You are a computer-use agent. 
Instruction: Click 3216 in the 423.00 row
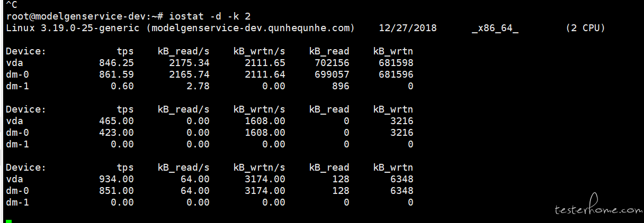[x=402, y=133]
